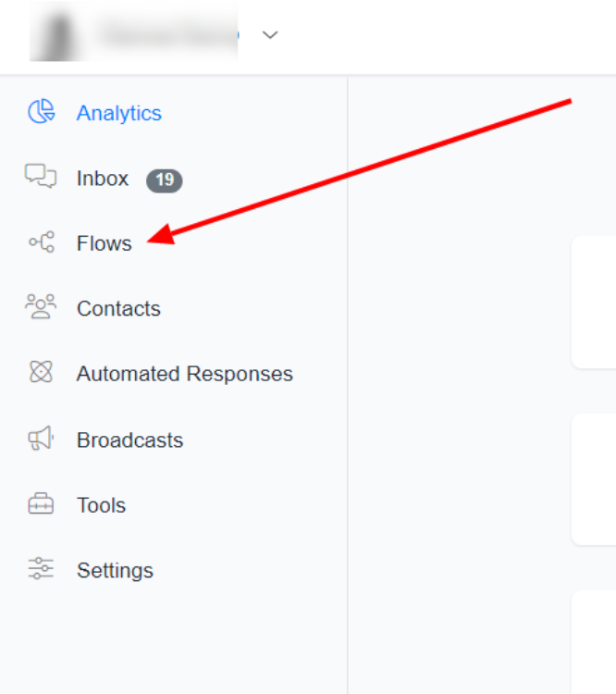This screenshot has height=694, width=616.
Task: Click the Contacts people icon
Action: click(41, 306)
